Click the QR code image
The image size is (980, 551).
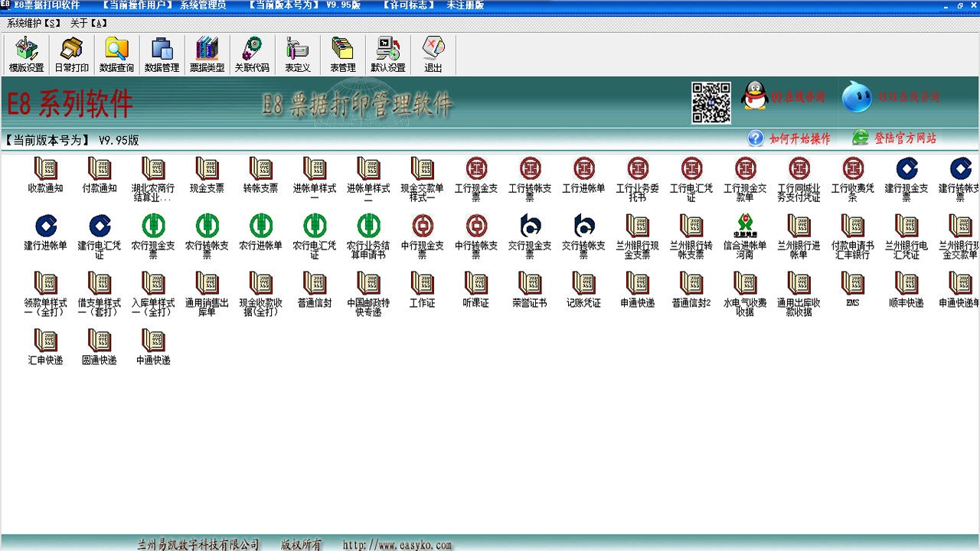click(x=711, y=103)
